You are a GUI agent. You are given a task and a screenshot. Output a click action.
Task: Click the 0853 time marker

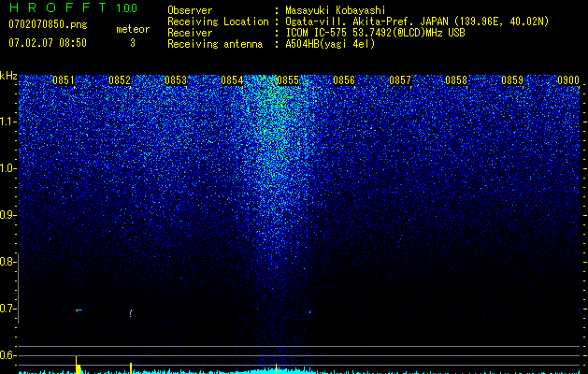pyautogui.click(x=176, y=80)
